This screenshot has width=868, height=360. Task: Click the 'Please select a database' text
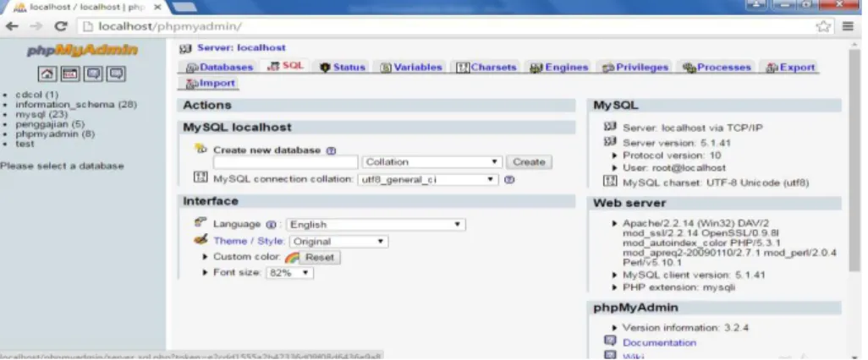[62, 166]
